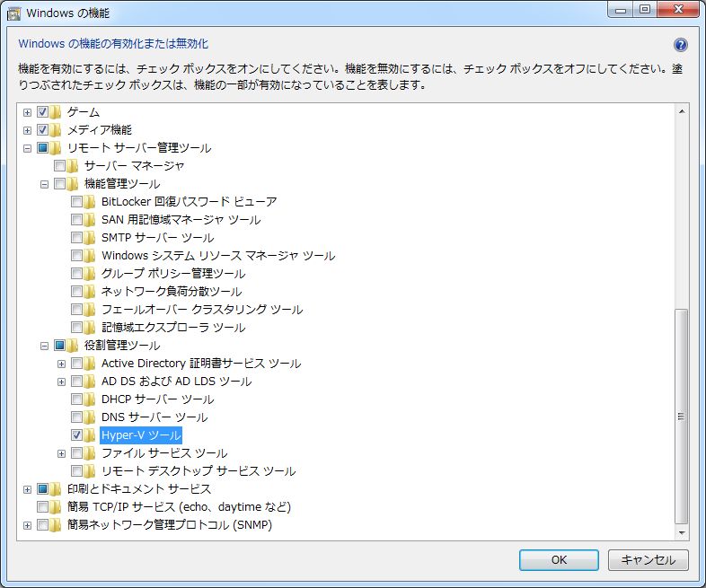Check the SMTP サーバー ツール checkbox
The width and height of the screenshot is (706, 588).
click(x=76, y=238)
